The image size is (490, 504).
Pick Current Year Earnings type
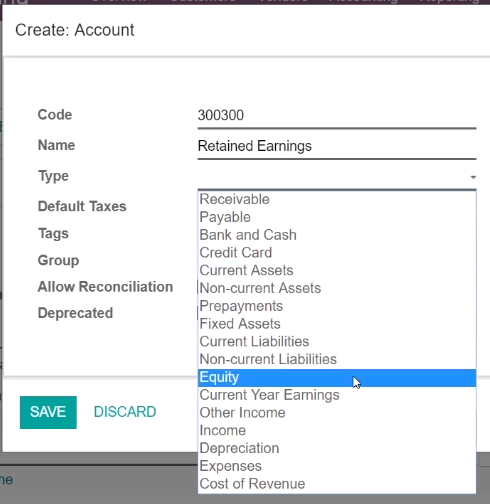click(x=337, y=395)
